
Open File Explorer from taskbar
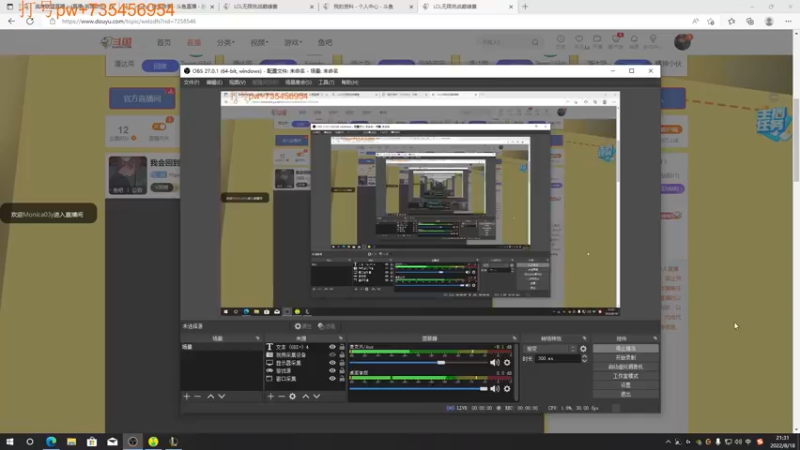pyautogui.click(x=71, y=441)
